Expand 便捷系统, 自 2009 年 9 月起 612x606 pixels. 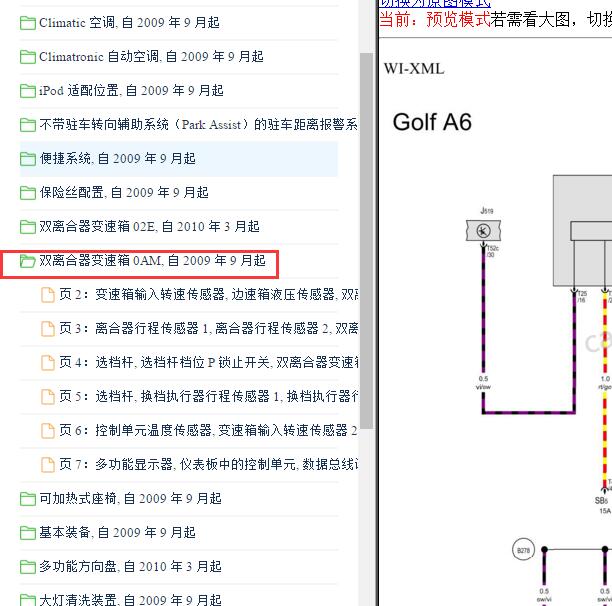coord(117,158)
